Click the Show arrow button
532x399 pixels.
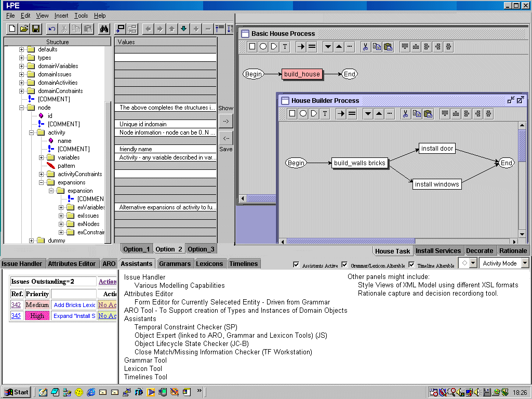coord(226,121)
